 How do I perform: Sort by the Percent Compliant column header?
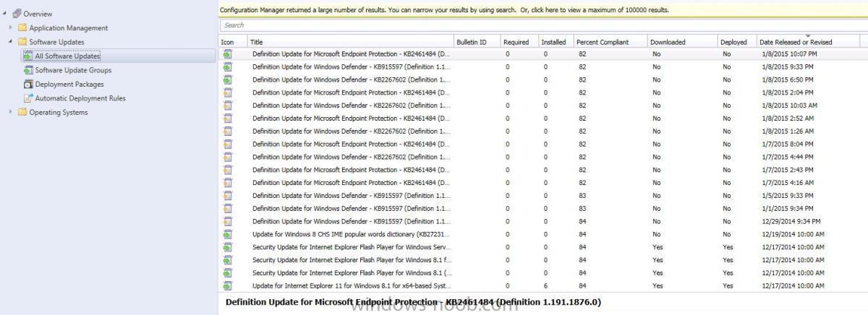[610, 42]
